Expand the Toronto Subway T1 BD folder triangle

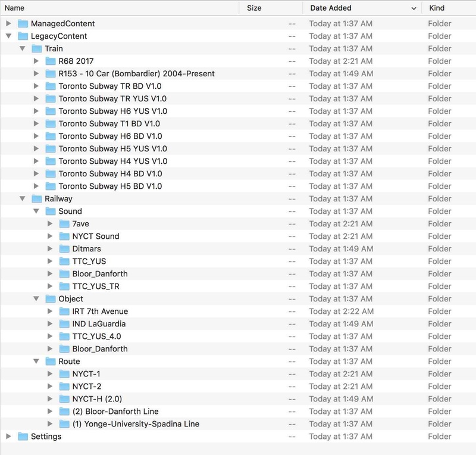(x=36, y=123)
